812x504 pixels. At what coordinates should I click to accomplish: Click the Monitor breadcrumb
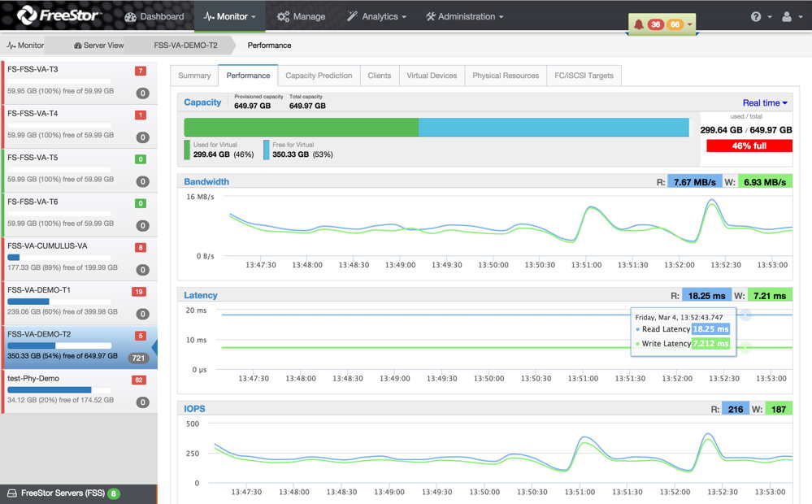point(25,45)
